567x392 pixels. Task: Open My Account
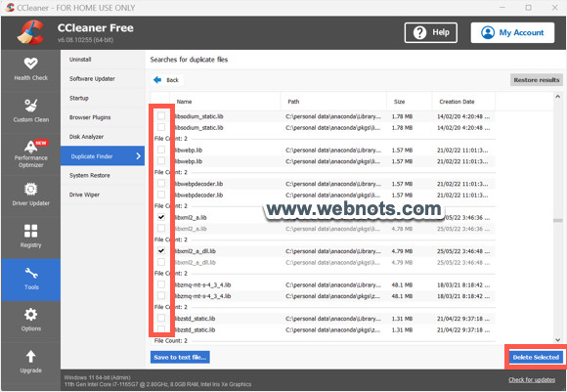(x=512, y=32)
